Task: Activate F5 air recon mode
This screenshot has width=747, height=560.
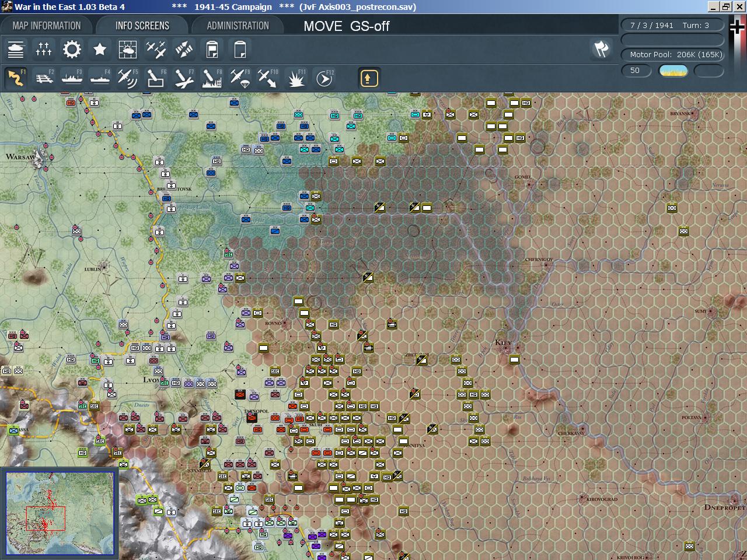Action: [128, 78]
